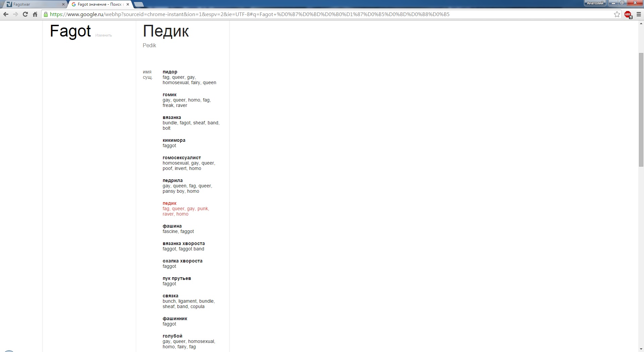Click the translation вязанка
The height and width of the screenshot is (352, 644).
172,117
